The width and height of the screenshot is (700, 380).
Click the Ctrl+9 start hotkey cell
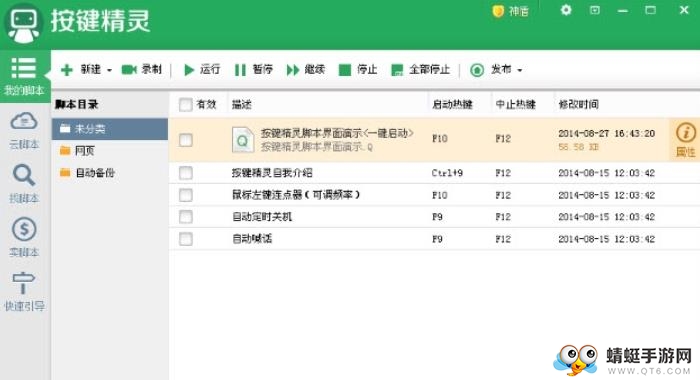point(447,173)
